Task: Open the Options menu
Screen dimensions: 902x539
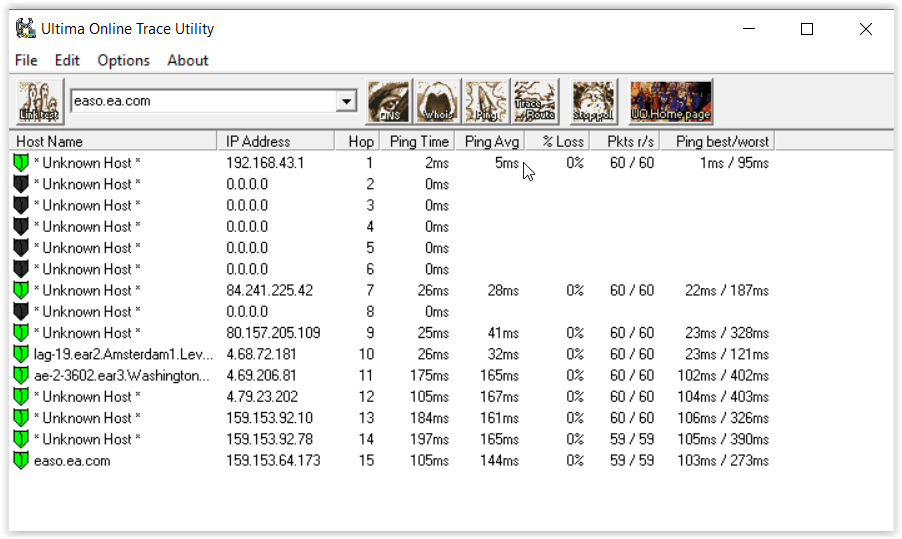Action: pos(123,60)
